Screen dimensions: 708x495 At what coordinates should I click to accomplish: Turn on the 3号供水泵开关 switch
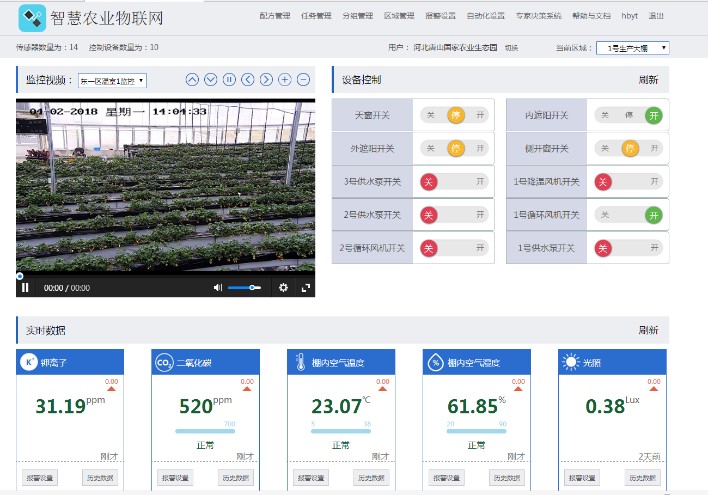pyautogui.click(x=480, y=182)
